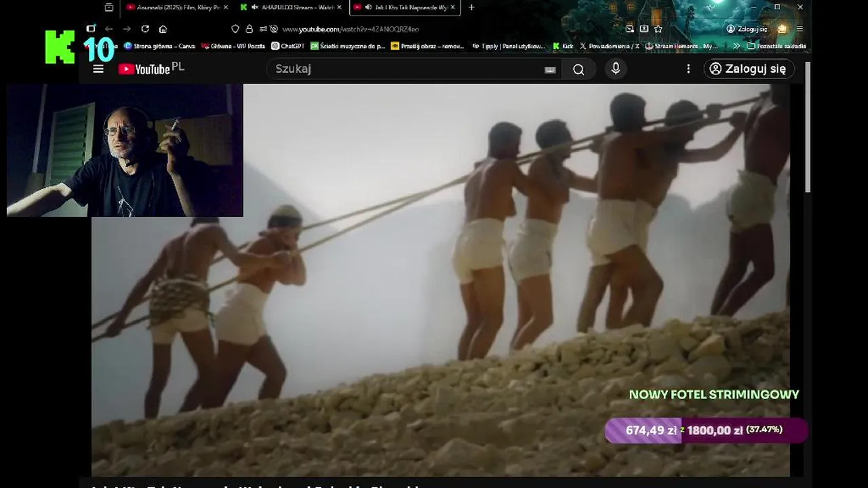Go forward one page
The width and height of the screenshot is (868, 488).
127,29
